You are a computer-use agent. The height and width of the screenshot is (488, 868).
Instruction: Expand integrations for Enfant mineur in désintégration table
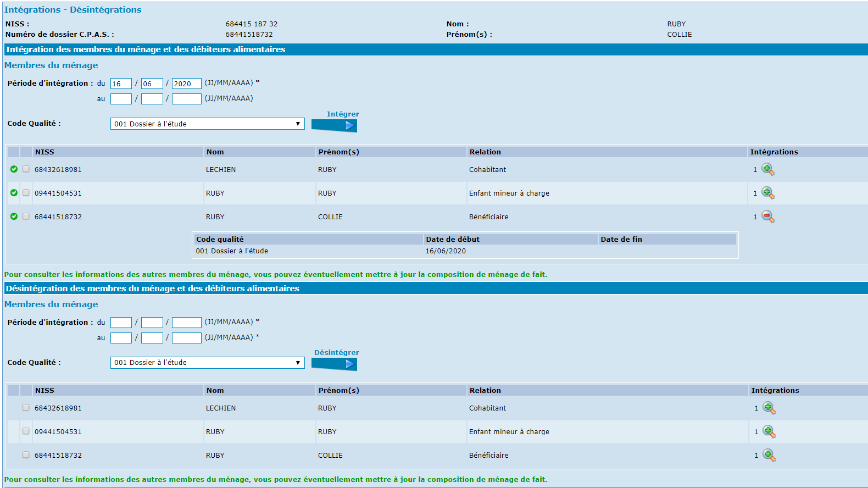[x=769, y=432]
